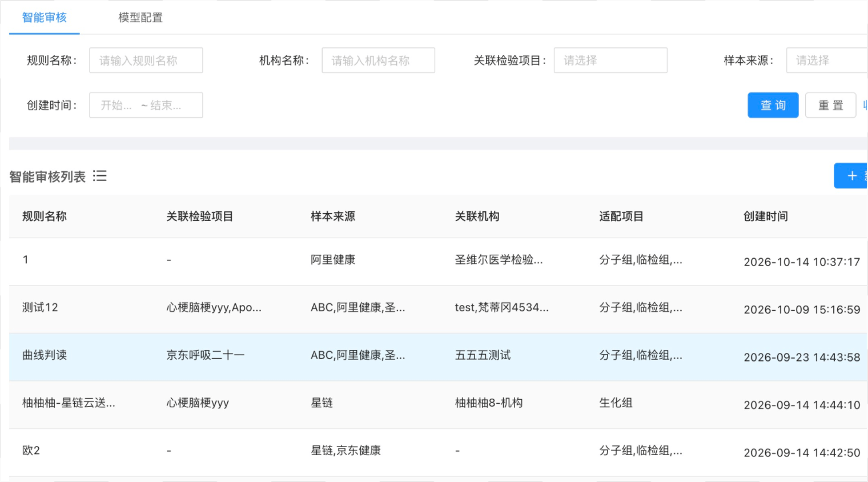Click the 样本来源 column header
The image size is (868, 482).
pos(333,216)
